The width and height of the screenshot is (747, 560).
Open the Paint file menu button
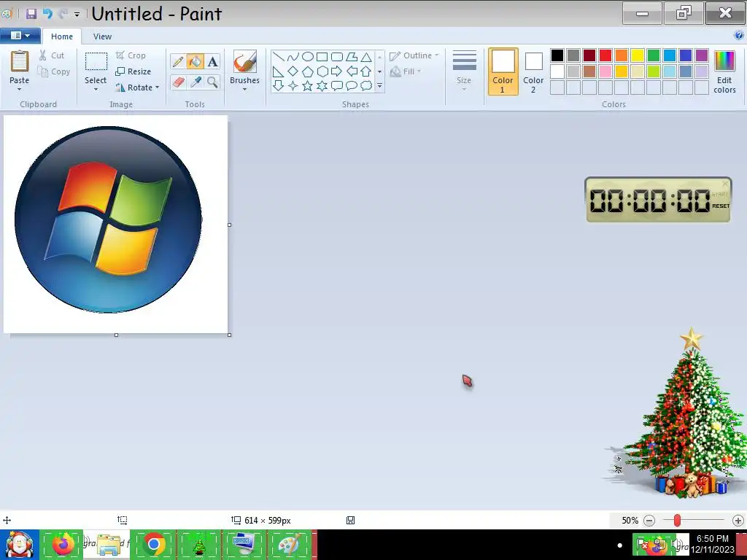[x=20, y=35]
